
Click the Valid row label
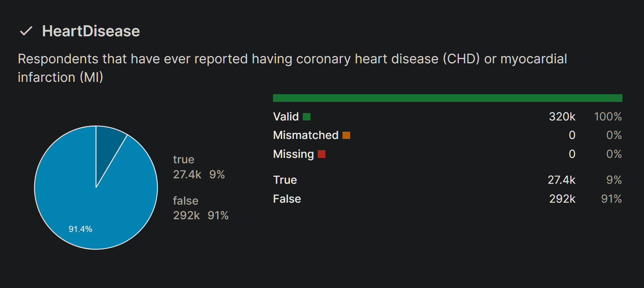pos(286,117)
